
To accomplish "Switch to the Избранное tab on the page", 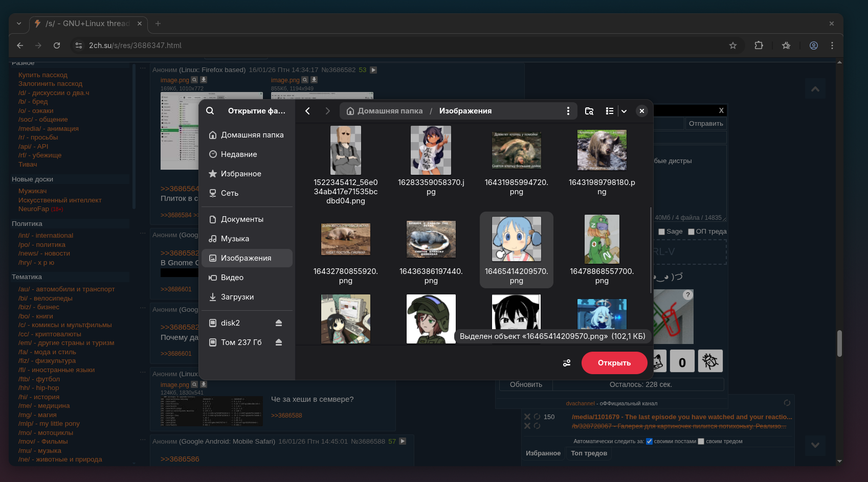I will pyautogui.click(x=543, y=453).
